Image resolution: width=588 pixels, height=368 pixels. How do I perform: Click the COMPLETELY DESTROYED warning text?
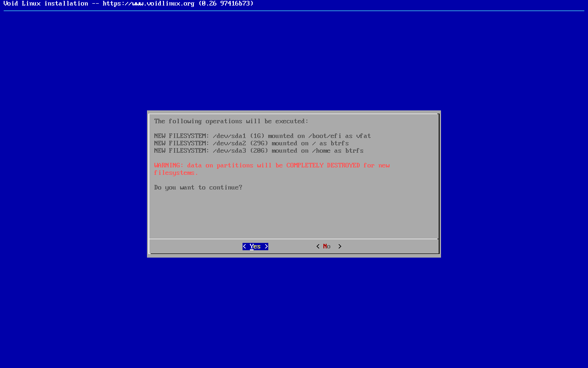coord(323,166)
